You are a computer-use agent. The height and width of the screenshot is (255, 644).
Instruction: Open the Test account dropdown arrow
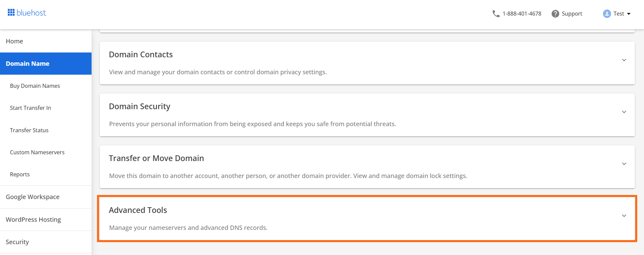[629, 14]
